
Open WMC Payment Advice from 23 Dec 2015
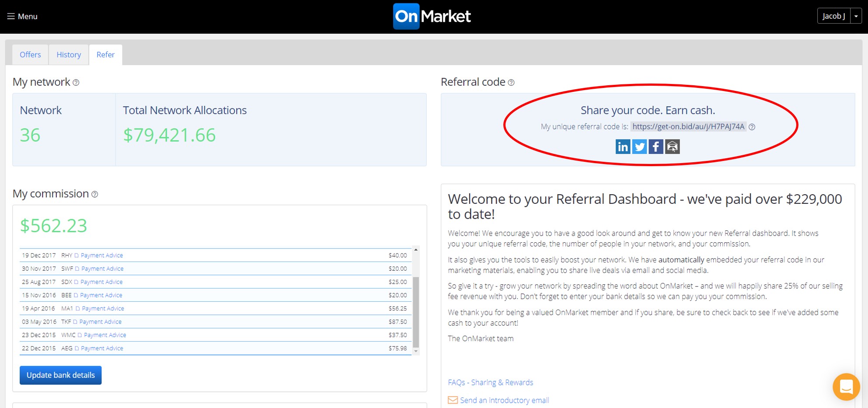[105, 335]
